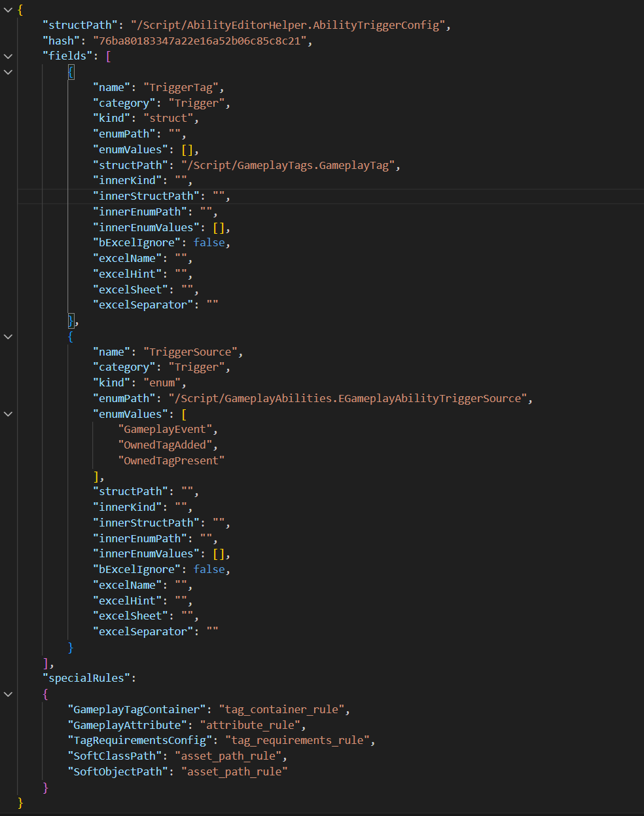Click the /Script/GameplayTags.GameplayTag path string
The height and width of the screenshot is (816, 644).
coord(288,165)
